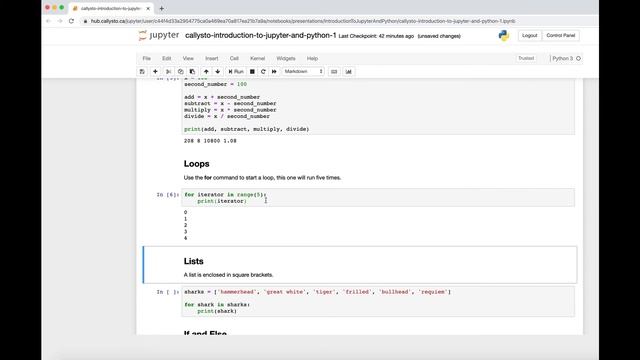Screen dimensions: 640x360
Task: Click the empty In [ ] cell prompt
Action: [168, 292]
